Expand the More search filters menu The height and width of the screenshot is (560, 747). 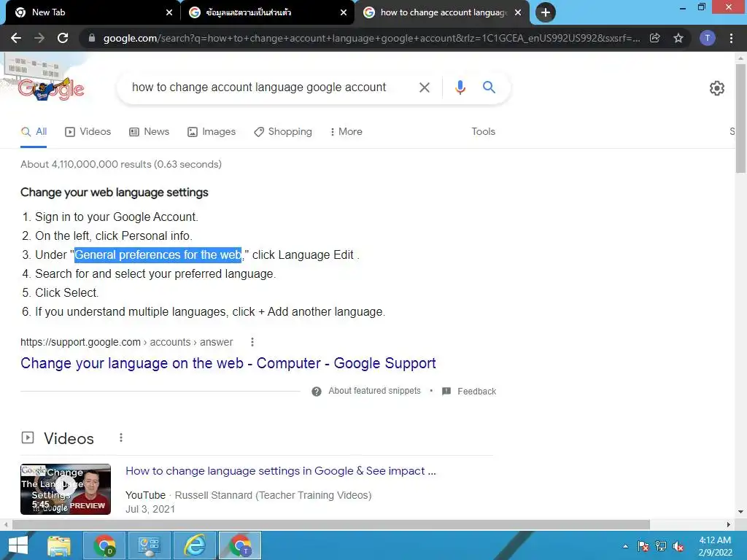point(347,131)
